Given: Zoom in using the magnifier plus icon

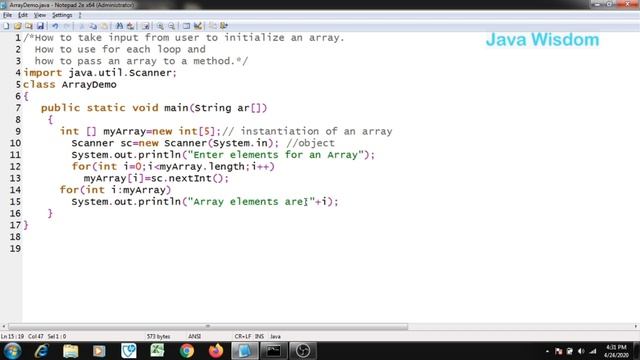Looking at the screenshot, I should pyautogui.click(x=160, y=26).
